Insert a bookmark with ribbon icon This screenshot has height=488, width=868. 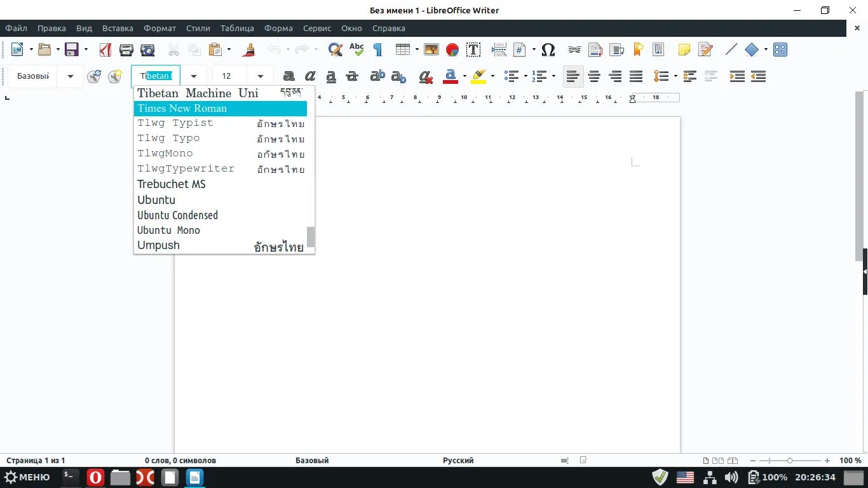tap(637, 50)
